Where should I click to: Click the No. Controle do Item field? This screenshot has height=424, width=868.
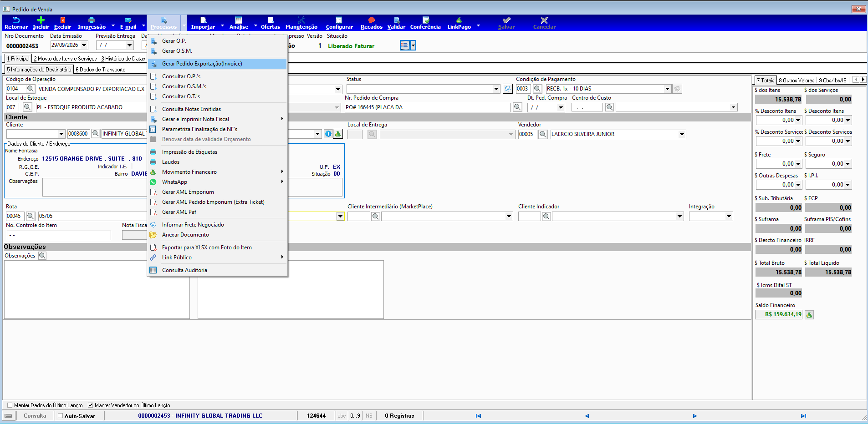[59, 235]
